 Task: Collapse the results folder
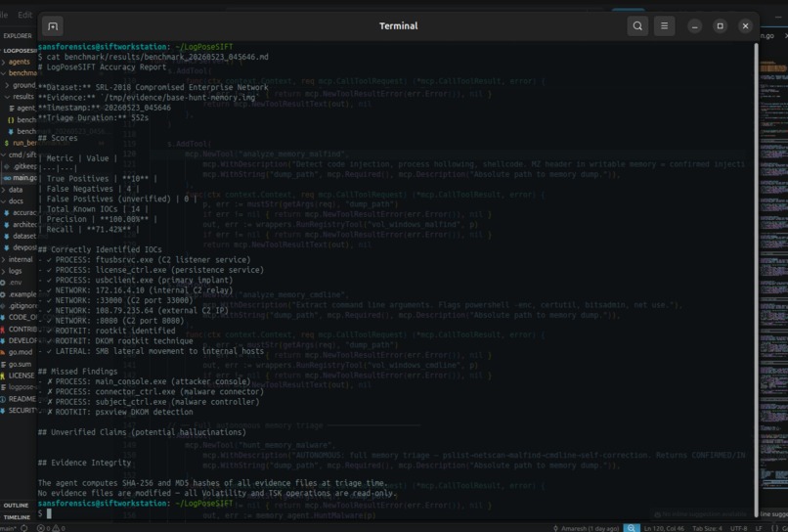tap(21, 97)
